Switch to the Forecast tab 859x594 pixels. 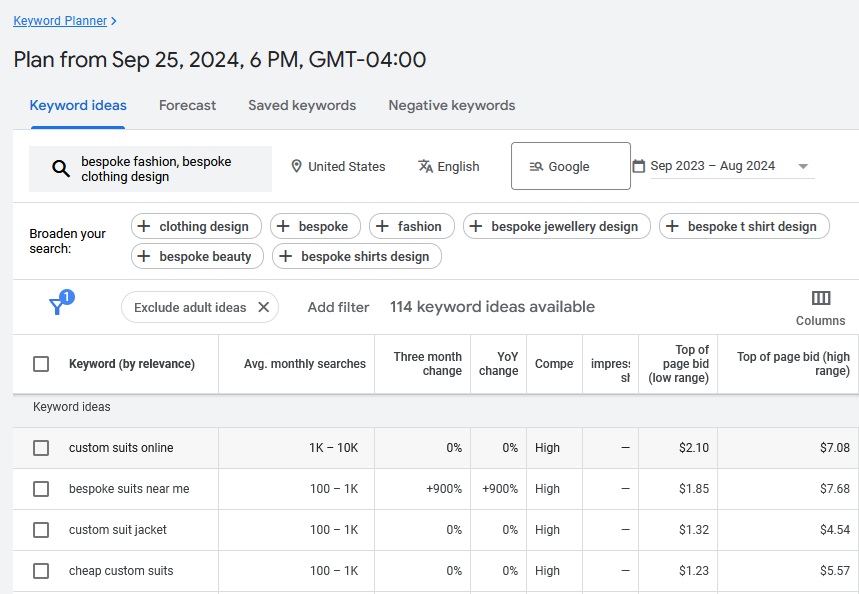(187, 104)
